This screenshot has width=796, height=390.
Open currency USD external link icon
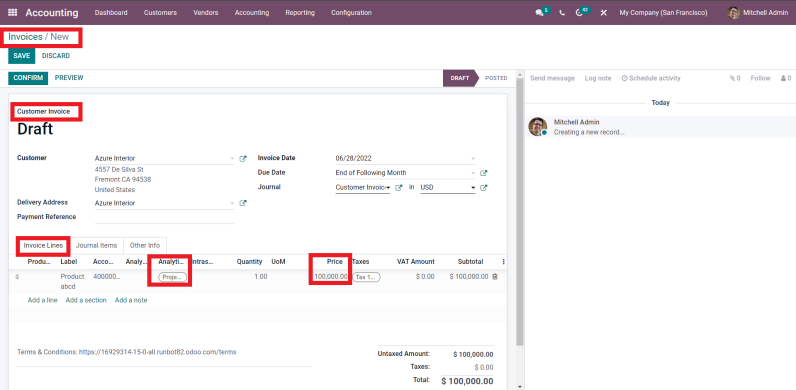point(484,187)
